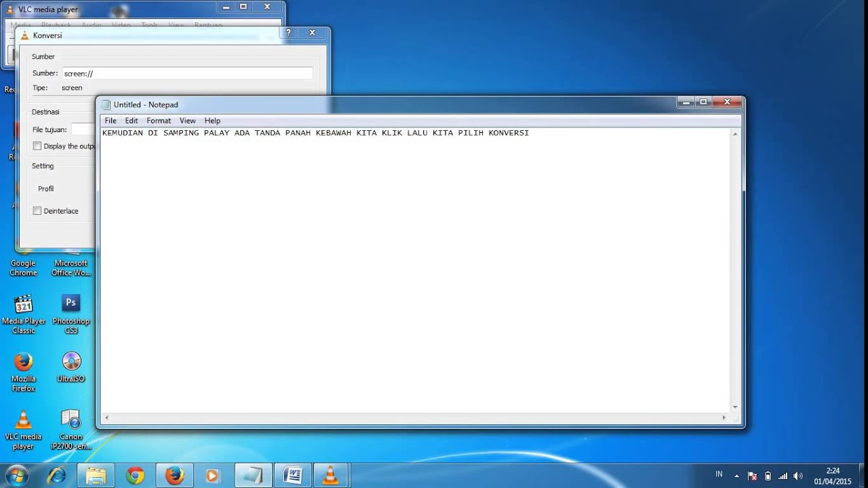Click the Notepad vertical scrollbar up arrow
868x488 pixels.
(x=735, y=134)
